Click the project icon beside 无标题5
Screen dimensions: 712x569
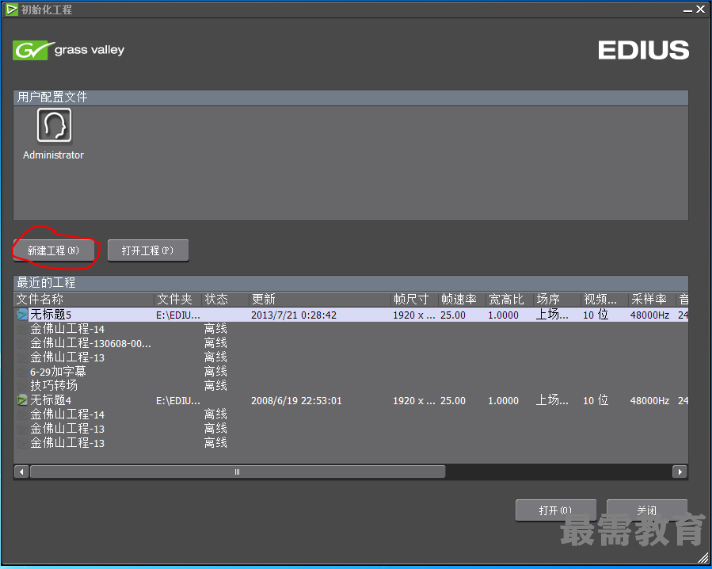click(x=22, y=314)
